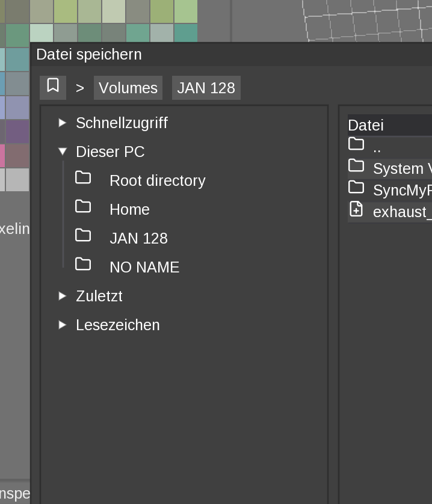Select the exhaust_ file icon

click(356, 209)
